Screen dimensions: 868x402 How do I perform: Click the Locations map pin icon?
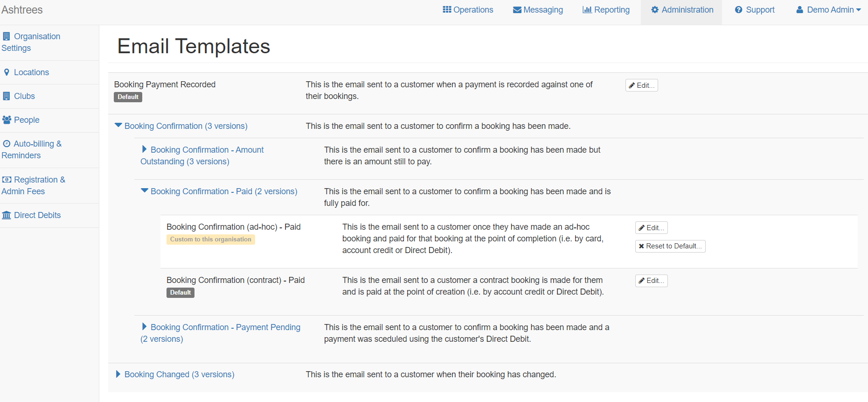[7, 72]
